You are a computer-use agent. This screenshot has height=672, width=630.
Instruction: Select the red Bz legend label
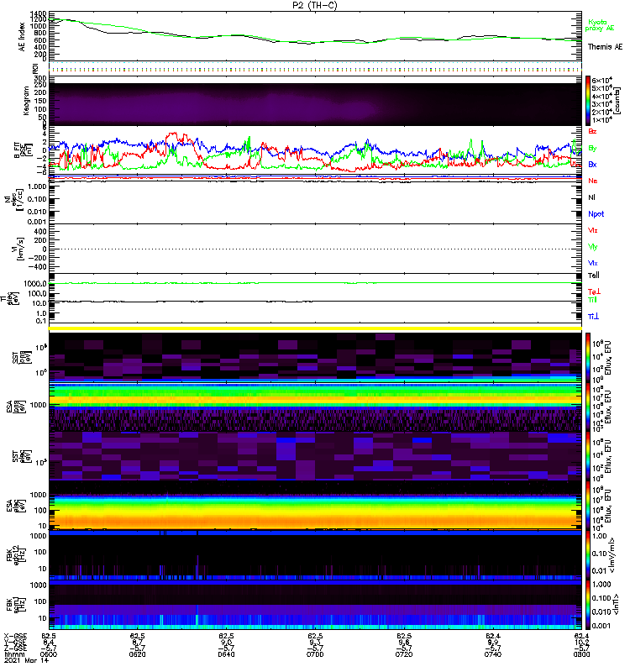pyautogui.click(x=592, y=131)
